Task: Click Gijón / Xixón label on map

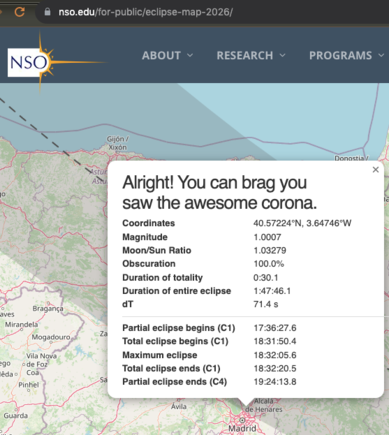Action: click(117, 143)
